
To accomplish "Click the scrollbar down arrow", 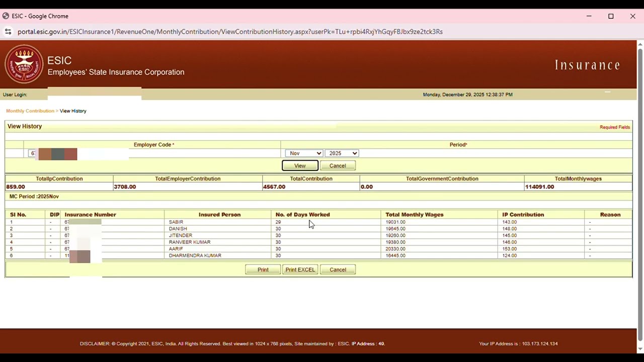I will click(640, 348).
